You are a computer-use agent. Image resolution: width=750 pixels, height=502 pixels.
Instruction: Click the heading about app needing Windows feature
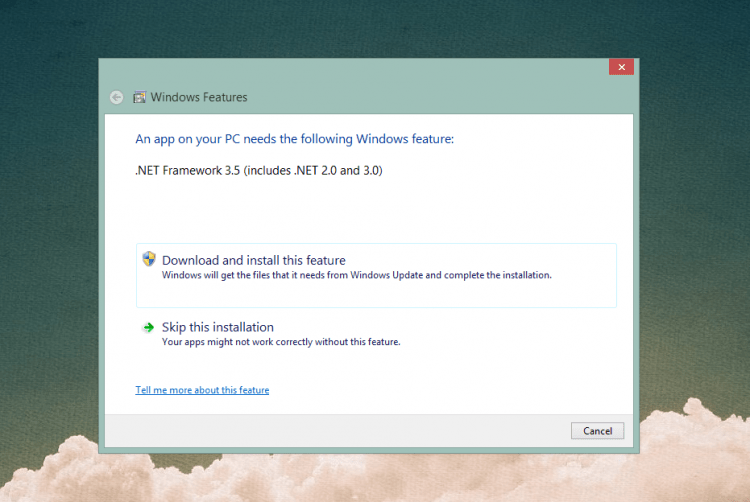coord(295,139)
